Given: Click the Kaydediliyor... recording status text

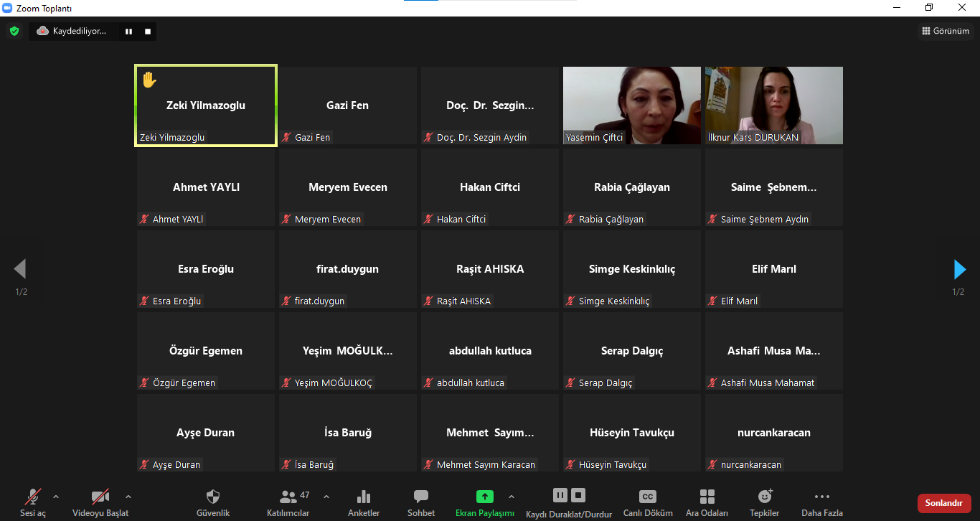Looking at the screenshot, I should (79, 31).
